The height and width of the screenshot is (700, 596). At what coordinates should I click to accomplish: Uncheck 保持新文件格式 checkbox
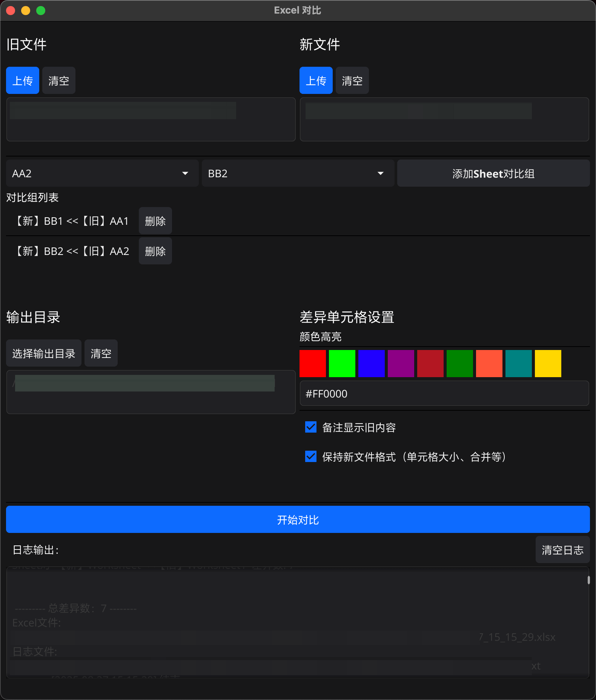(311, 457)
